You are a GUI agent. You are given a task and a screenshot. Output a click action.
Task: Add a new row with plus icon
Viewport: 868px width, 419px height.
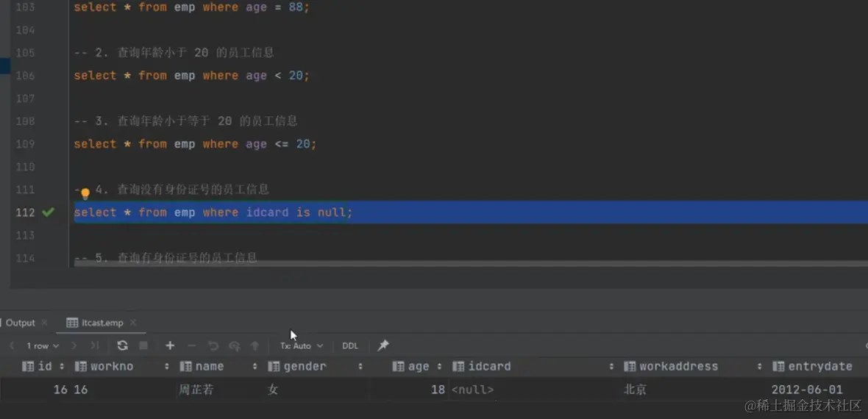point(170,345)
